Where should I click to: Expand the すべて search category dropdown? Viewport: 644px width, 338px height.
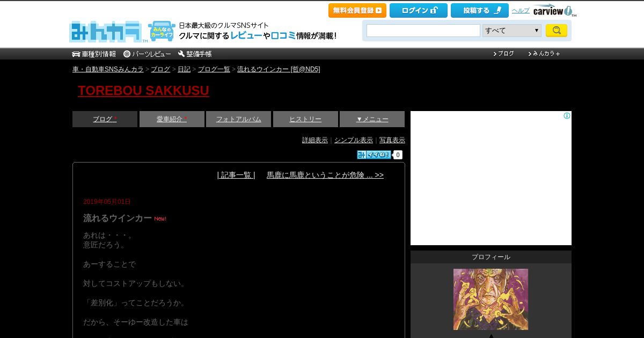coord(512,31)
